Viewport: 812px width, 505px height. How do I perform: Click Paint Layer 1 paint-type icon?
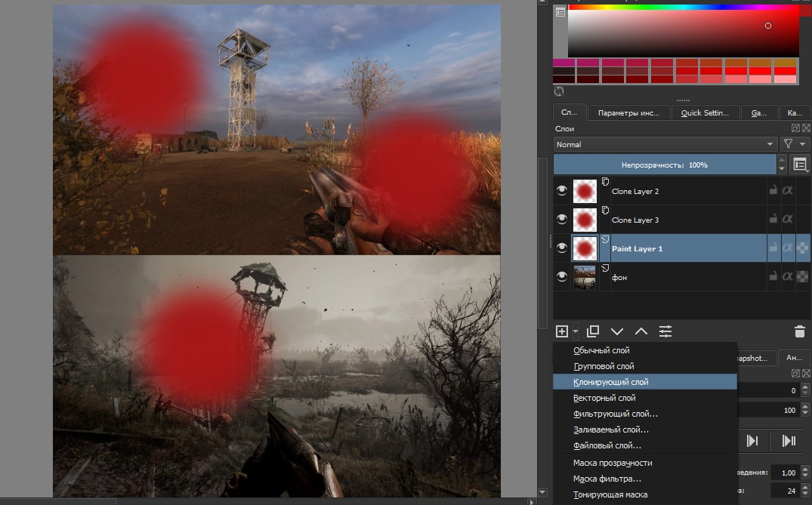pyautogui.click(x=605, y=239)
